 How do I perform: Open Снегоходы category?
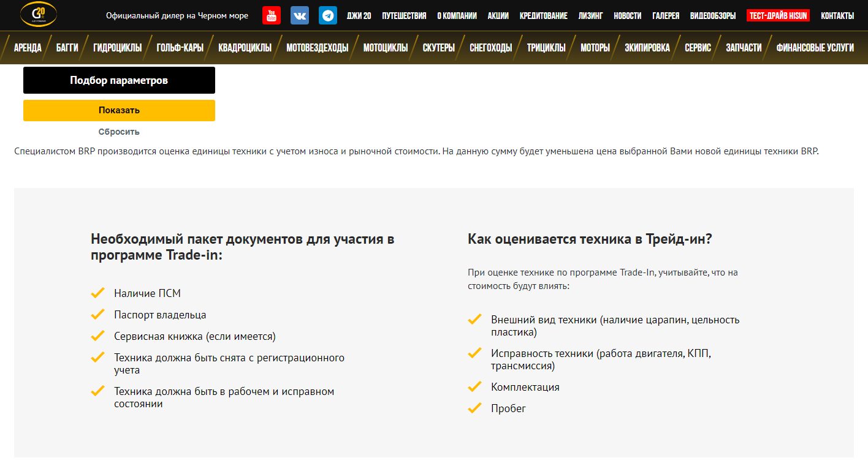(x=491, y=48)
